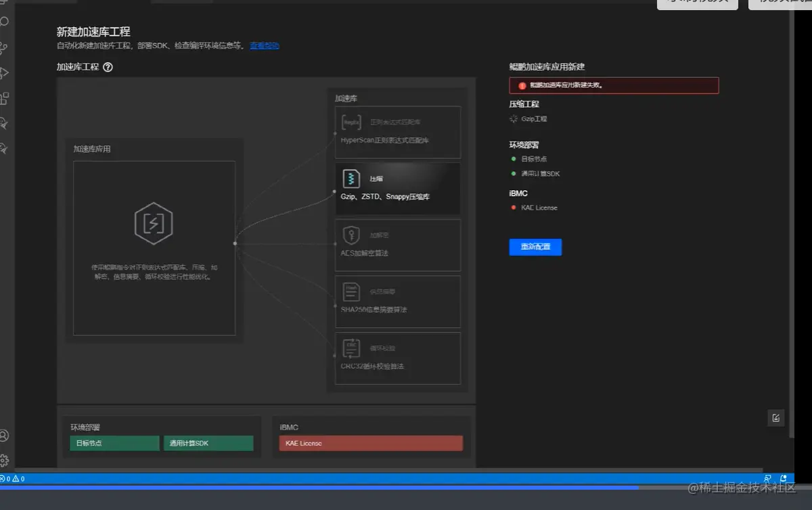
Task: Click the red error icon in failure banner
Action: pos(522,86)
